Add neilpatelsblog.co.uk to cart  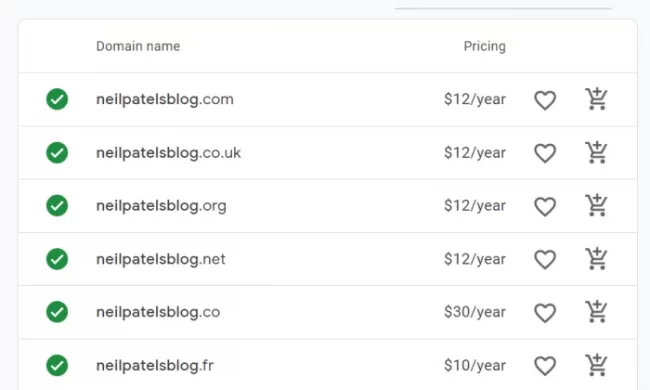[596, 153]
